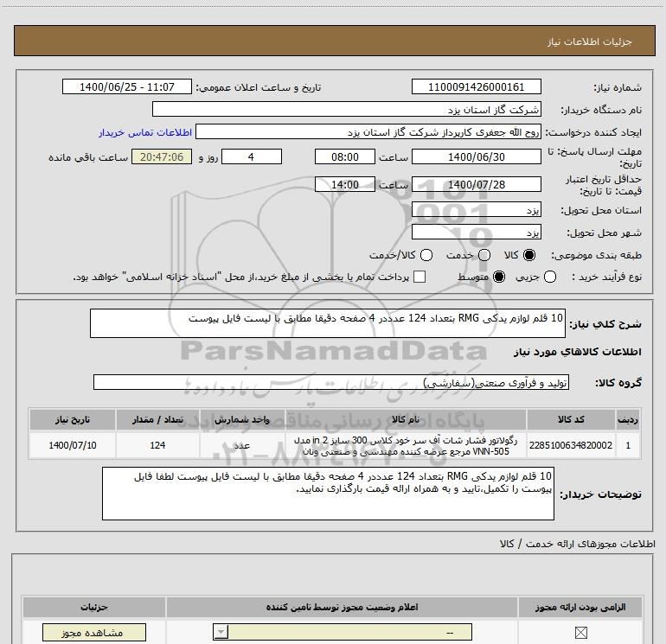Click the اعلام وضعیت مجوز column header
The width and height of the screenshot is (666, 644).
click(x=342, y=607)
